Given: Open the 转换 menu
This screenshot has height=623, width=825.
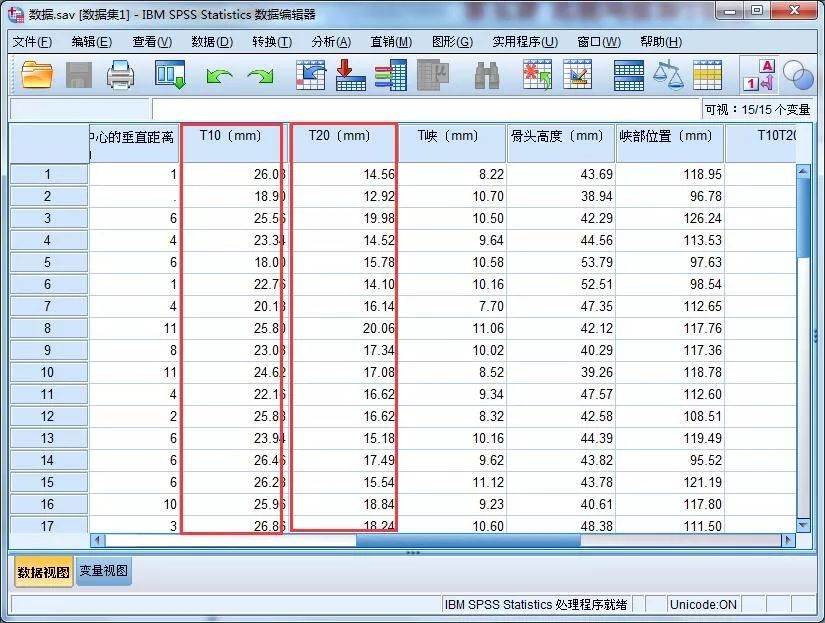Looking at the screenshot, I should tap(274, 42).
